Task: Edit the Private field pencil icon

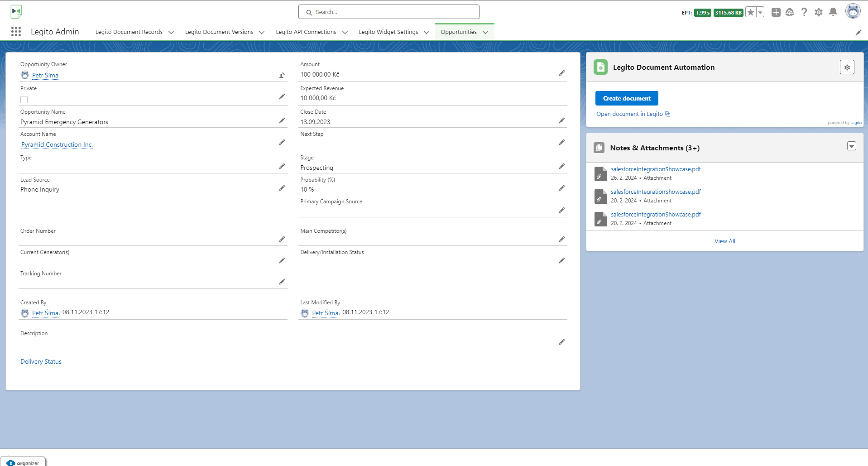Action: (282, 97)
